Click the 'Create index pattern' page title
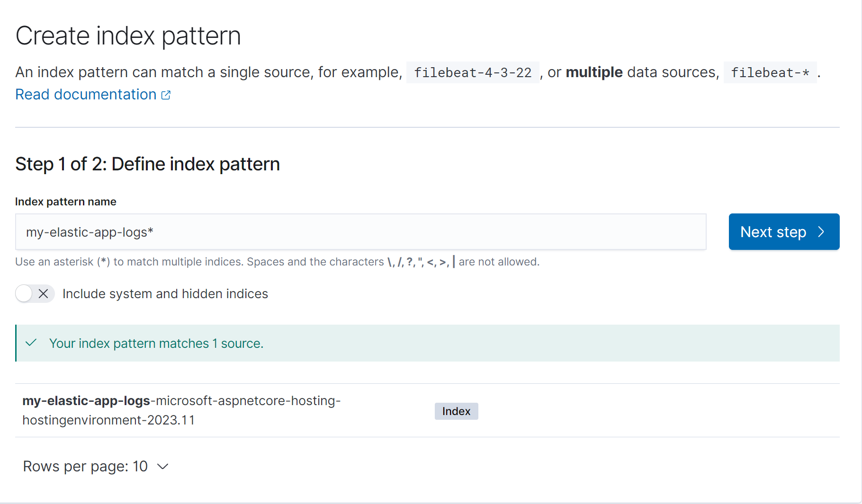 click(128, 36)
